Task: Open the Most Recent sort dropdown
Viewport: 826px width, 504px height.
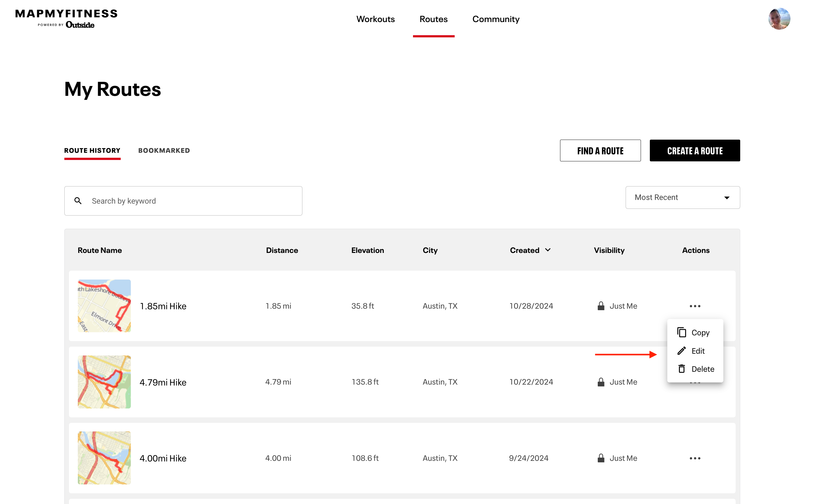Action: [x=683, y=197]
